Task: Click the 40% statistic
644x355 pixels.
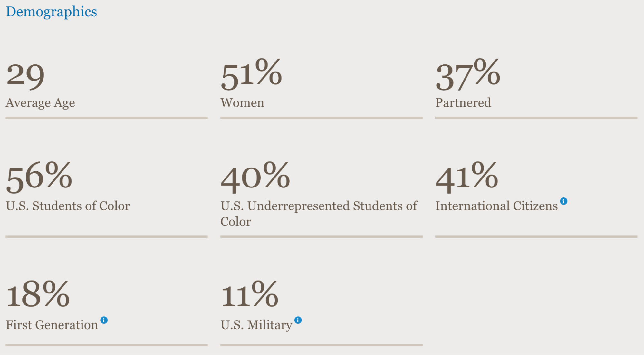Action: 255,177
